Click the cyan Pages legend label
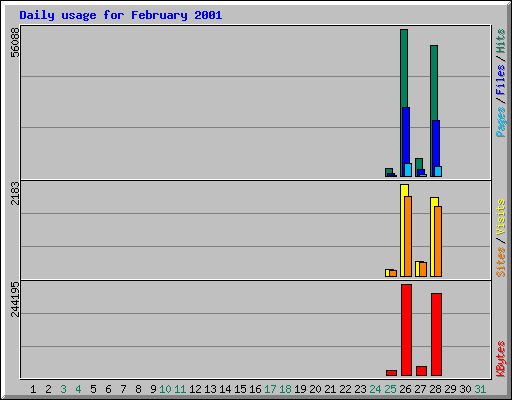512x400 pixels. [501, 122]
